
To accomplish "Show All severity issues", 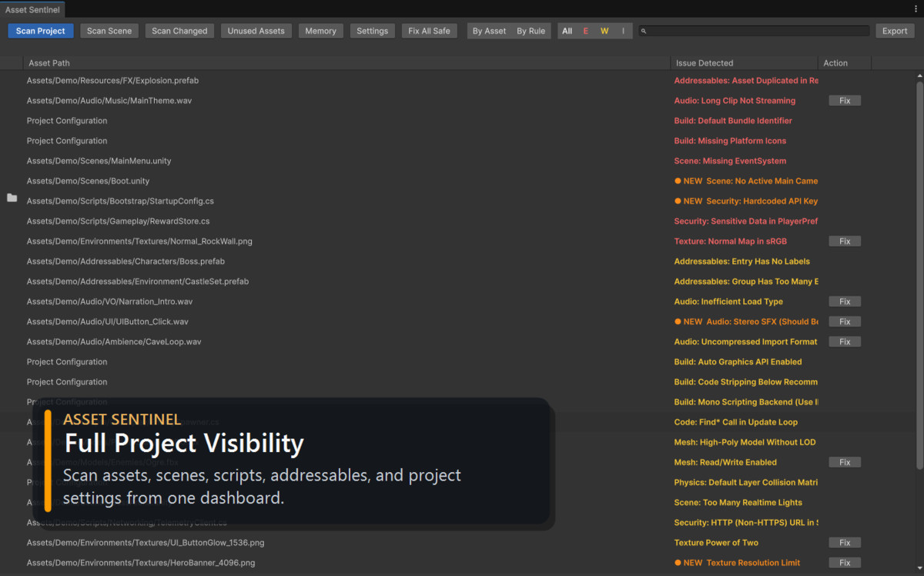I will point(567,31).
